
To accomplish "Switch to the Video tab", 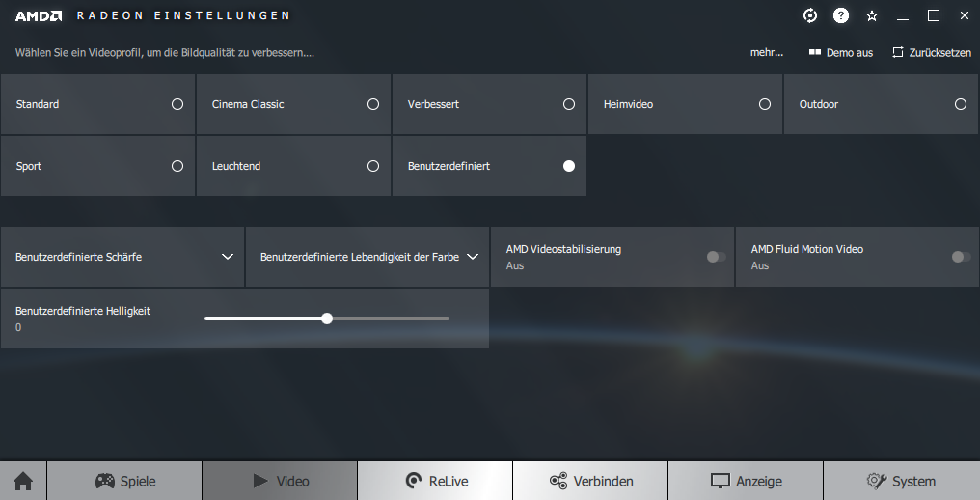I will pos(280,482).
